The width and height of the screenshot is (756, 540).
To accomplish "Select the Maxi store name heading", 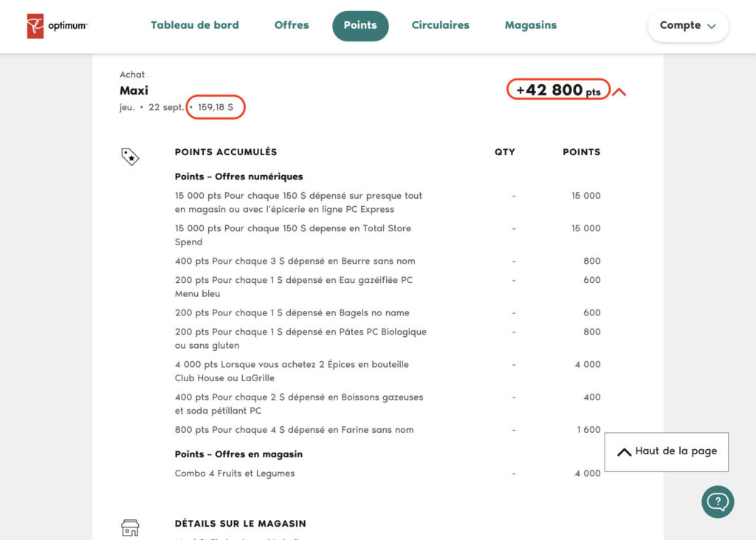I will pos(134,90).
